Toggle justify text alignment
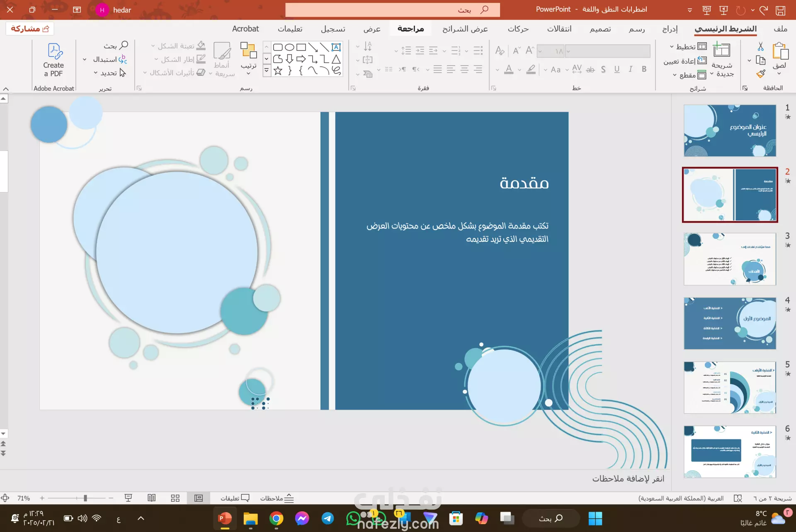796x532 pixels. click(437, 69)
